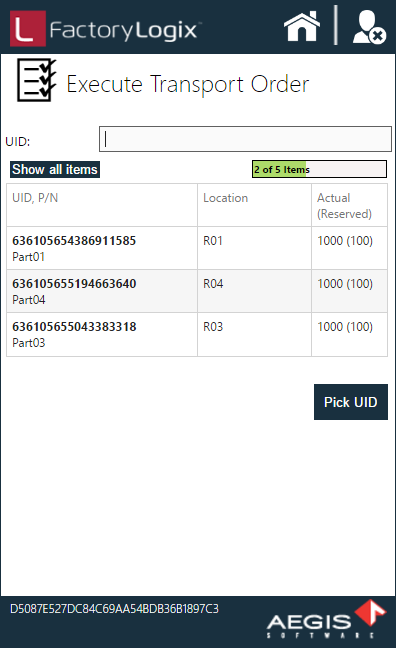Click the UID, P/N column header
This screenshot has height=648, width=396.
[x=102, y=205]
